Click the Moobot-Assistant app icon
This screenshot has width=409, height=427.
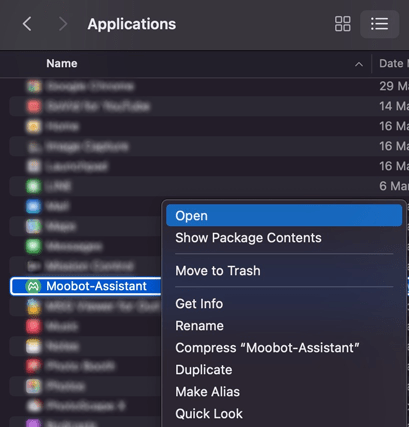click(x=33, y=286)
